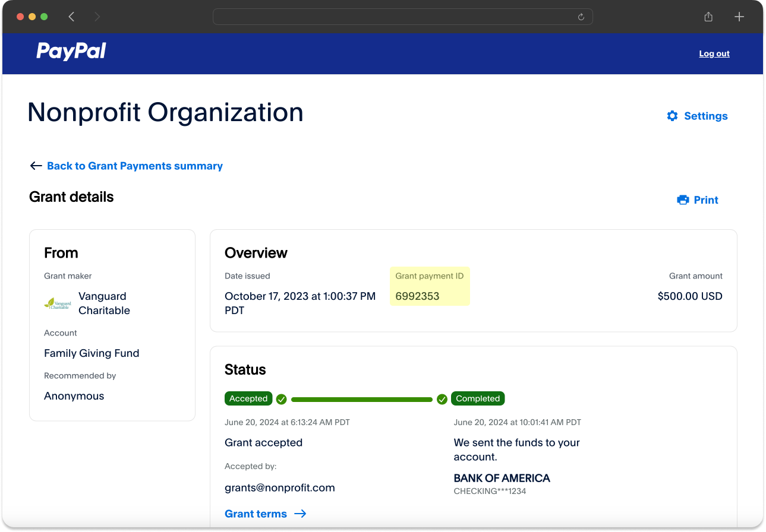Click the browser share icon
Viewport: 766px width, 532px height.
[708, 17]
